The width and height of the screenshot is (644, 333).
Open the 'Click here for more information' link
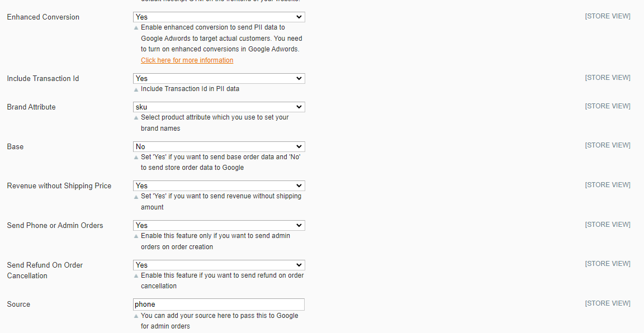click(187, 60)
